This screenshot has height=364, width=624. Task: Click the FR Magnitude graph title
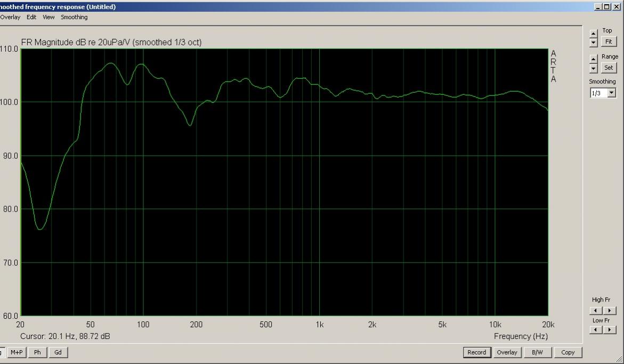111,42
